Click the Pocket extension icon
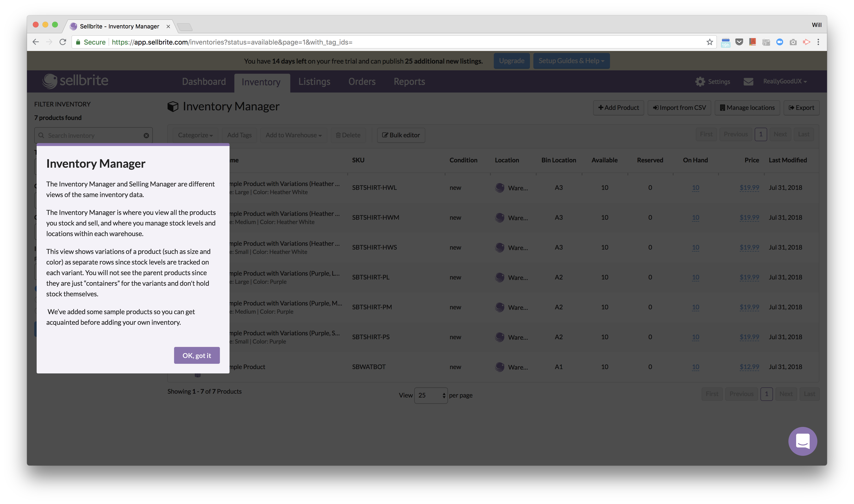The width and height of the screenshot is (854, 504). click(739, 42)
